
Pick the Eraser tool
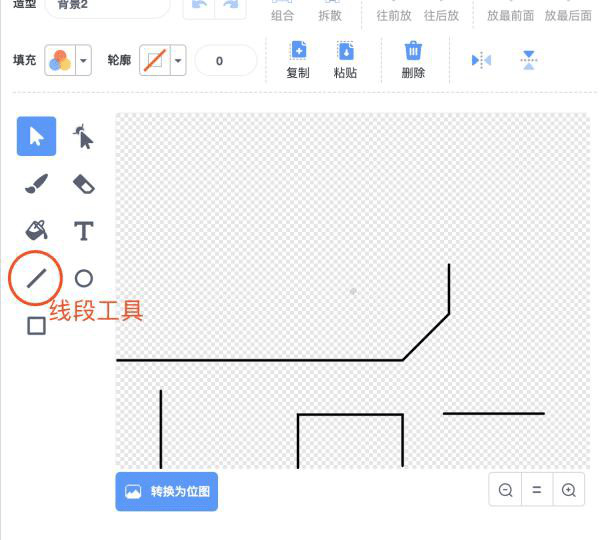coord(84,184)
